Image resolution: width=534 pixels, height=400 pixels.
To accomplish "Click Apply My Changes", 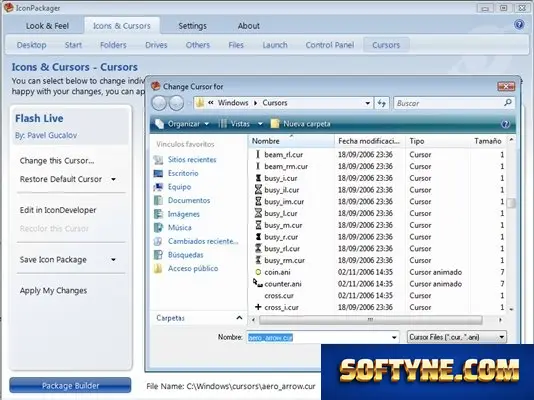I will [x=53, y=290].
